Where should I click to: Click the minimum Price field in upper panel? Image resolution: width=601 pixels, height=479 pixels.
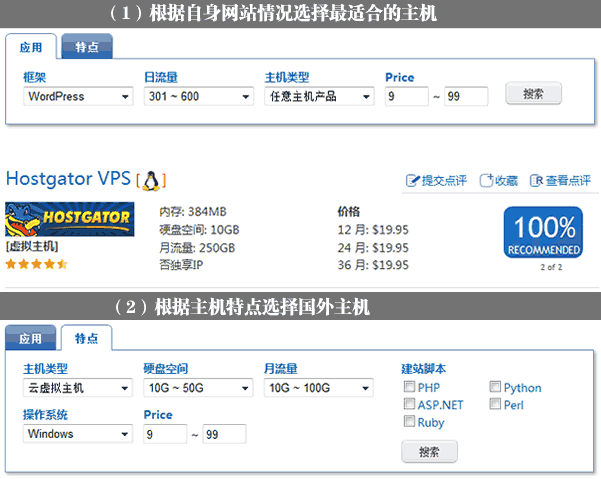click(x=407, y=96)
